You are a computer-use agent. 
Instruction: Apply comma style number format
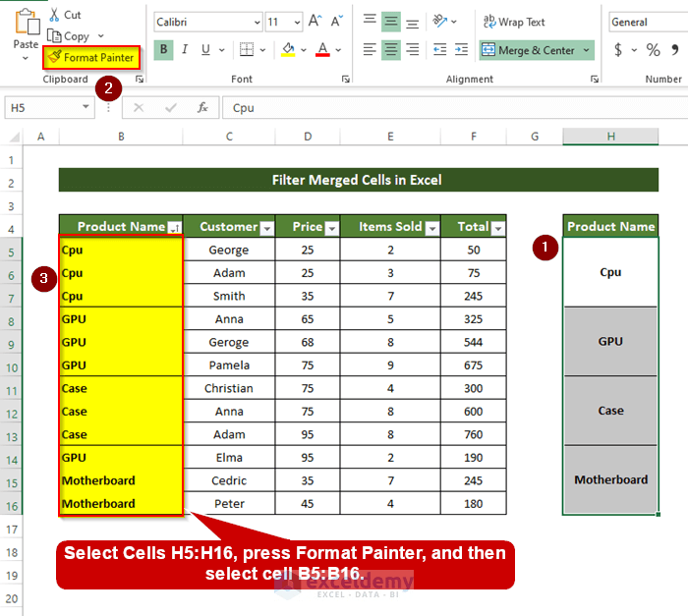(x=675, y=50)
